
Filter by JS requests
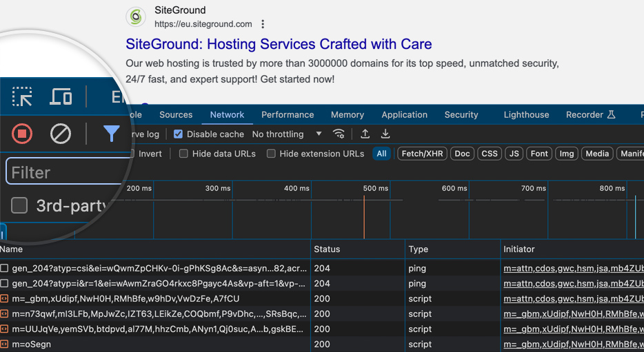point(514,154)
